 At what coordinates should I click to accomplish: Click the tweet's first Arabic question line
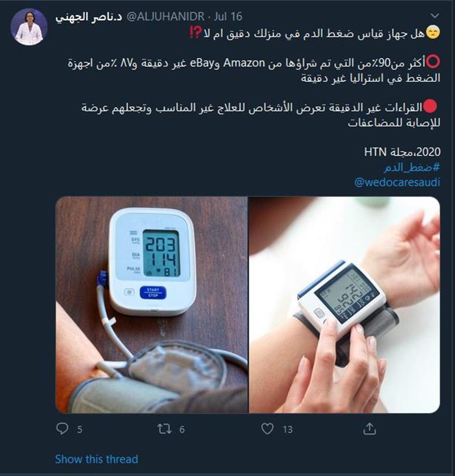pos(315,33)
